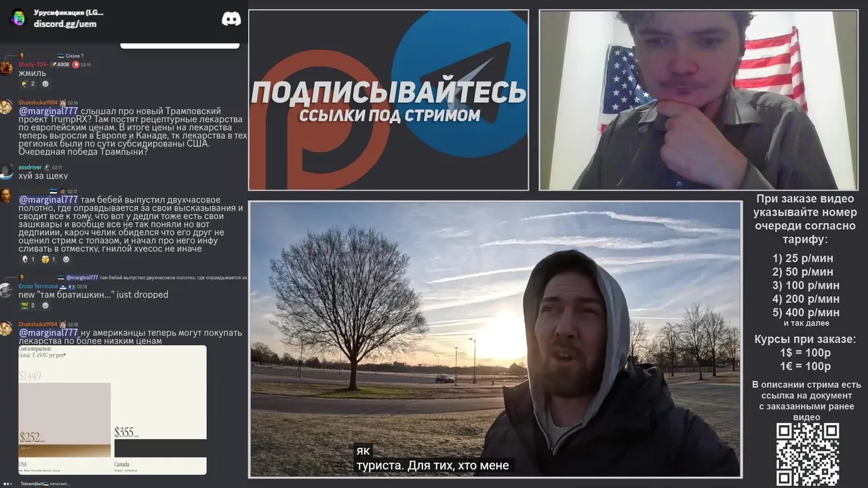Toggle the reaction on the жмиль message
This screenshot has width=868, height=488.
click(28, 84)
